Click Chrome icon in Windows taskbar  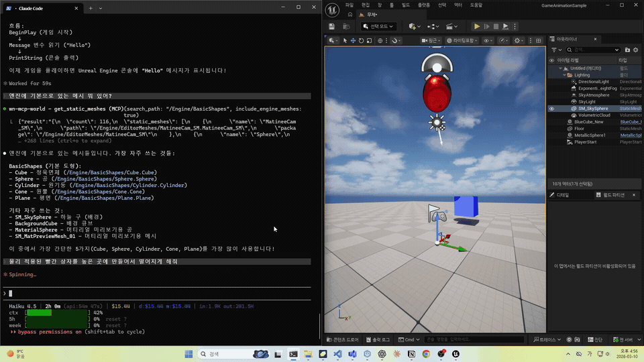tap(426, 354)
